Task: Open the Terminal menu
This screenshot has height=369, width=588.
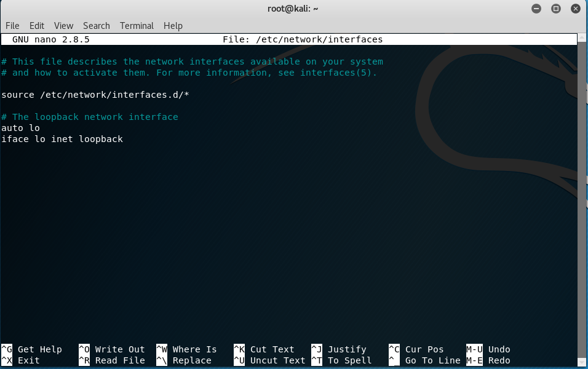Action: tap(136, 26)
